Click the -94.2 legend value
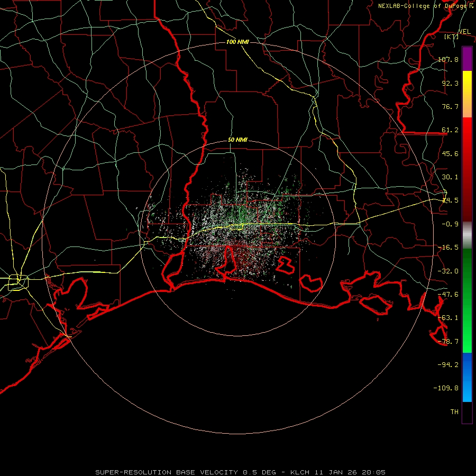Image resolution: width=476 pixels, height=476 pixels. (x=448, y=364)
